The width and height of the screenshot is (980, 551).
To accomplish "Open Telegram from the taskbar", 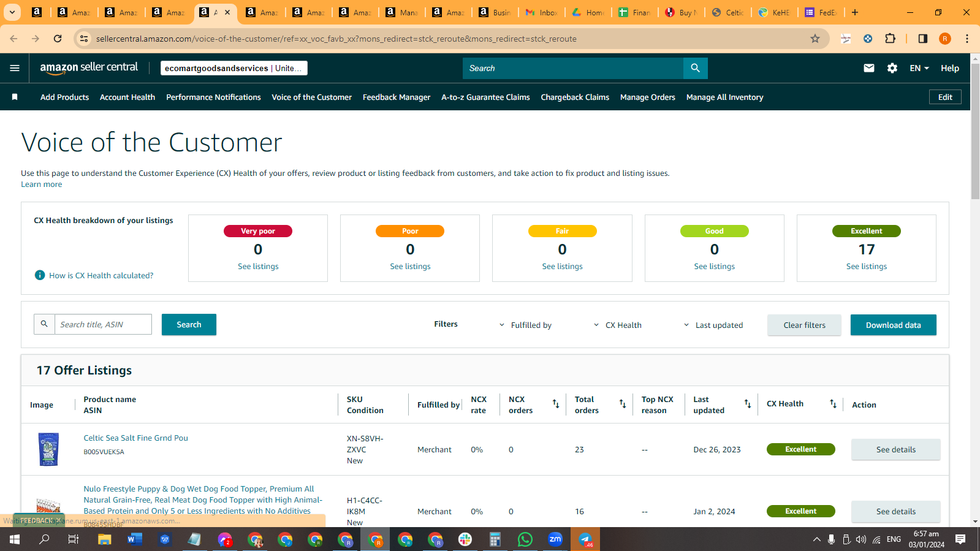I will point(585,539).
